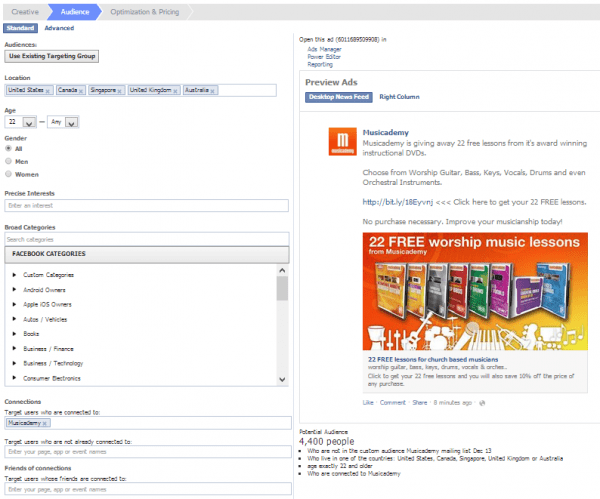This screenshot has width=600, height=499.
Task: Open maximum age dropdown showing Any
Action: click(63, 122)
